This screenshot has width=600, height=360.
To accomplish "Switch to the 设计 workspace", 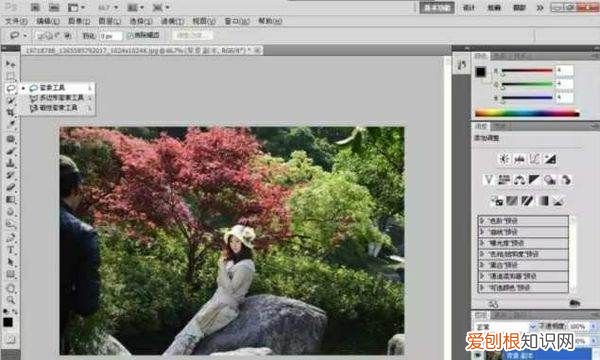I will [x=469, y=8].
